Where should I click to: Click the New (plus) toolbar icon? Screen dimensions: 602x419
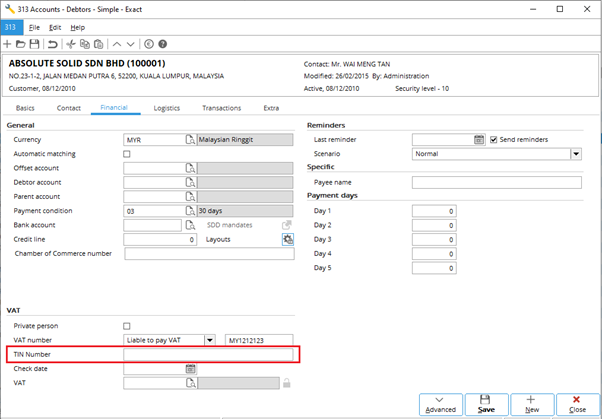(7, 44)
